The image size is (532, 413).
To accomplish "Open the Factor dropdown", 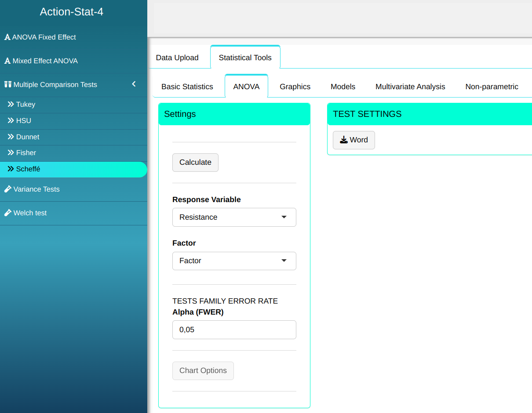I will point(234,261).
